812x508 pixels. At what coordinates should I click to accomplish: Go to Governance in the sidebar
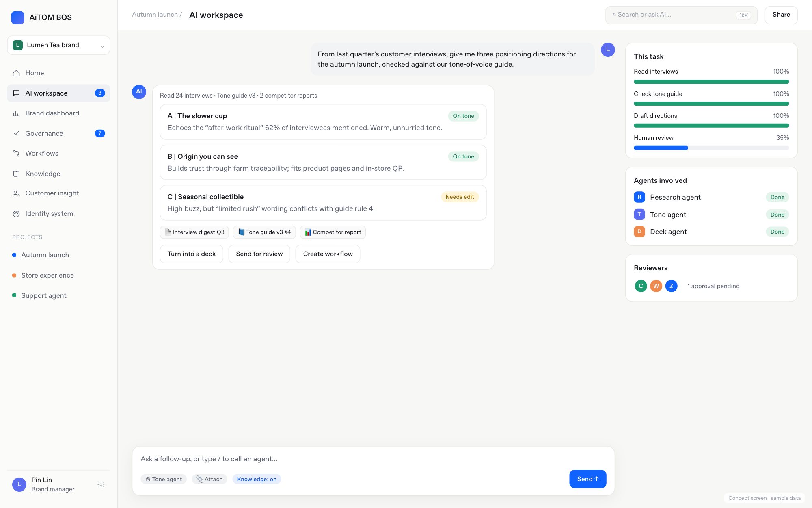(58, 133)
